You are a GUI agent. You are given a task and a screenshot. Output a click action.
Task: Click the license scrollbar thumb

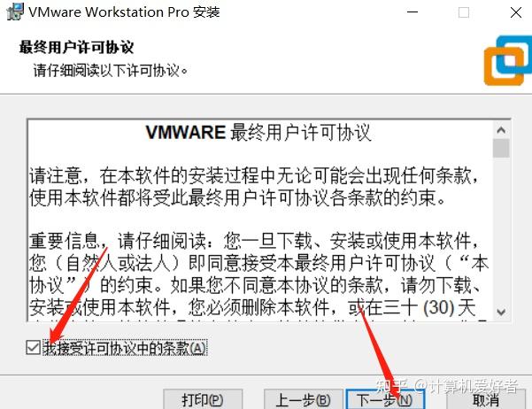(501, 149)
